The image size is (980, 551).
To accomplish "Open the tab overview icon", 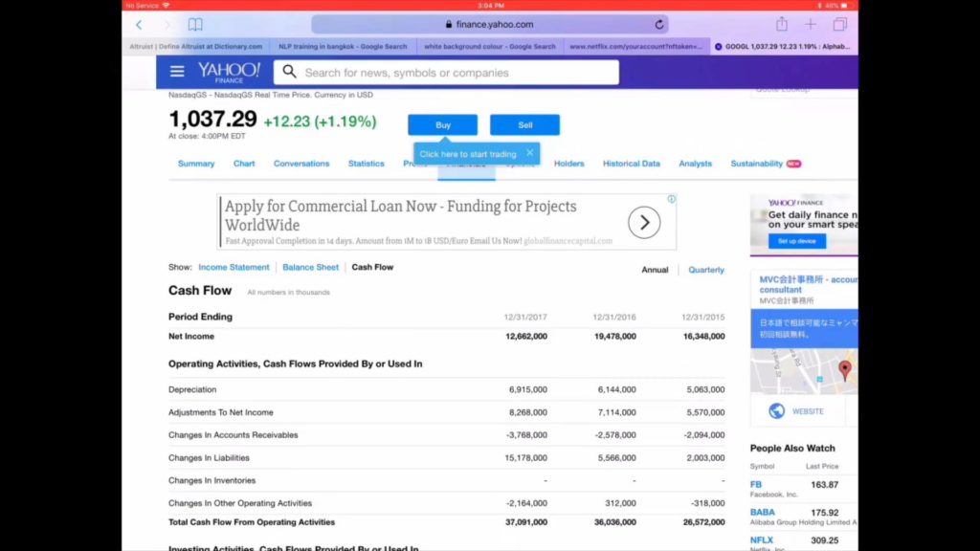I will pos(840,24).
